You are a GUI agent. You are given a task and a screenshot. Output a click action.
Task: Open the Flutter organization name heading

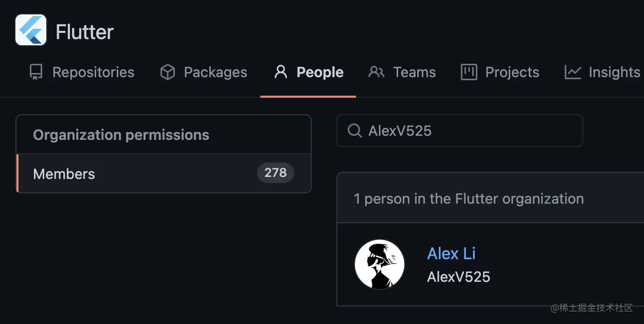(84, 32)
